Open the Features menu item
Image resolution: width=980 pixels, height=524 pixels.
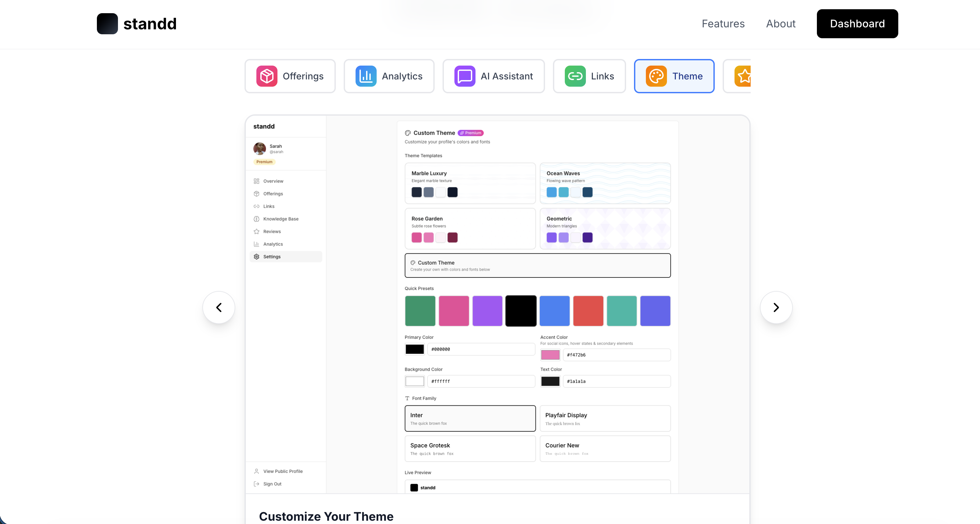click(x=723, y=24)
